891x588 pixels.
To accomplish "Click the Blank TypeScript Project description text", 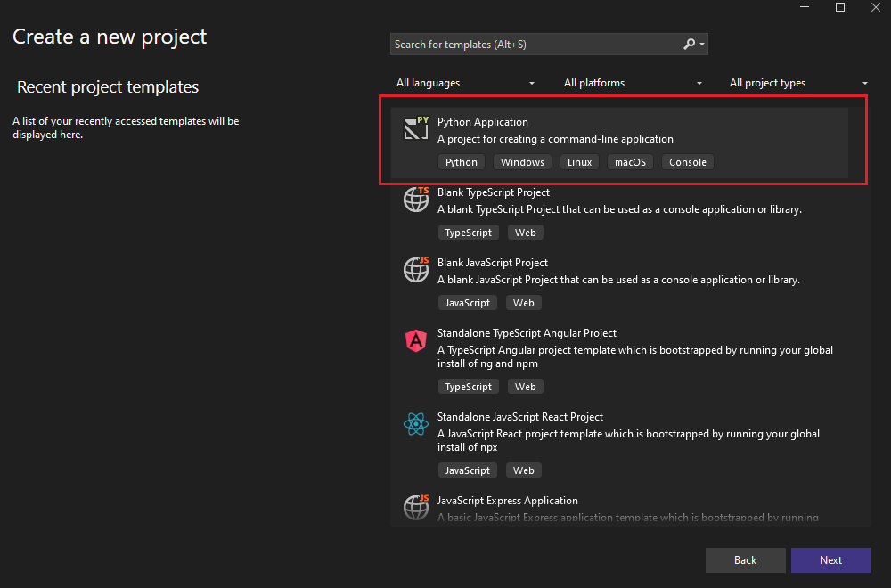I will 619,209.
